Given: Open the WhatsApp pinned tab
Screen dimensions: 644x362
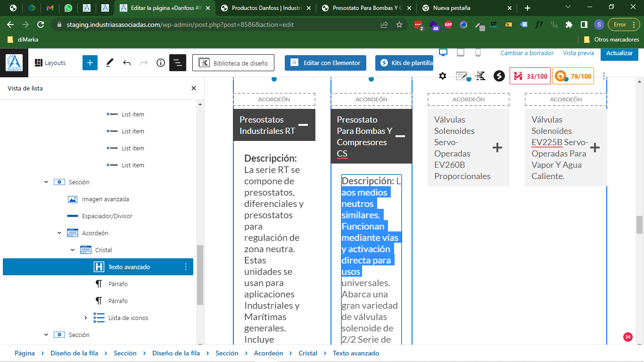Looking at the screenshot, I should pos(68,8).
